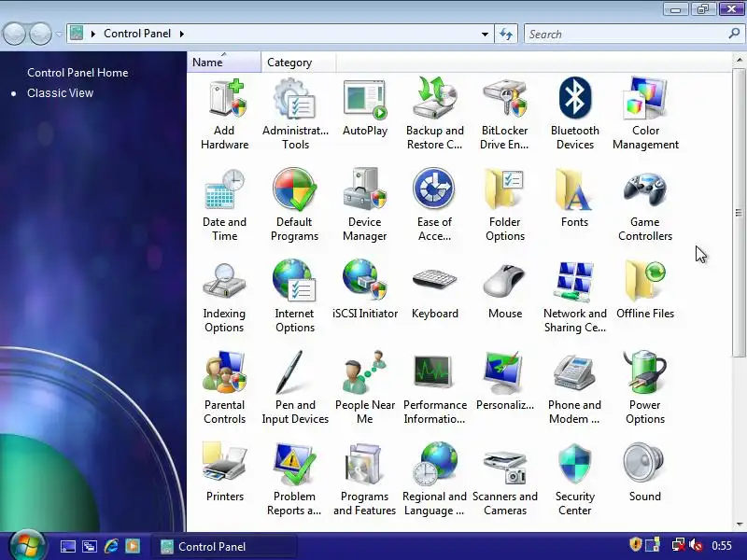Sort items by Category column header
Screen dimensions: 747x560
(298, 63)
